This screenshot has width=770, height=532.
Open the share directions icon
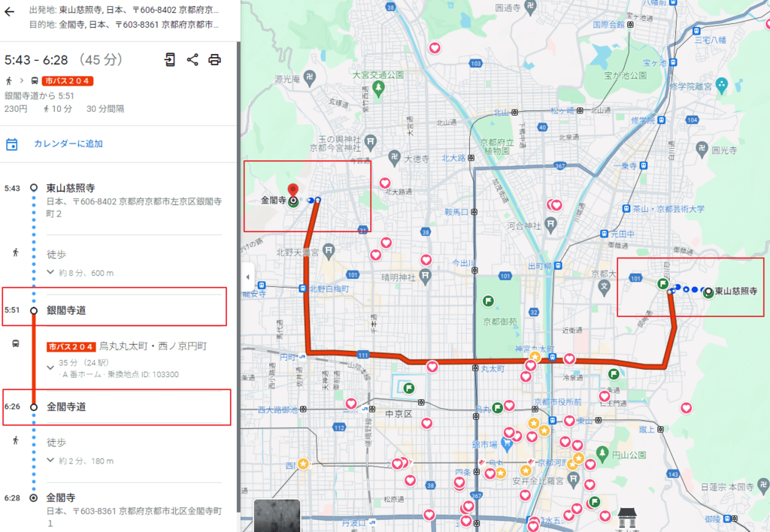tap(192, 60)
